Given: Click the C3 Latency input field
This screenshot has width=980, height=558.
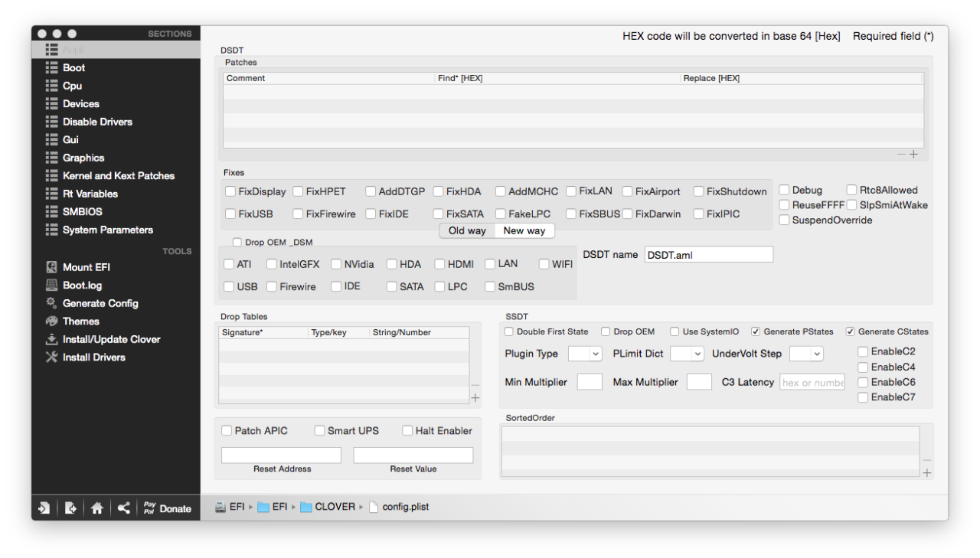Looking at the screenshot, I should pyautogui.click(x=812, y=382).
